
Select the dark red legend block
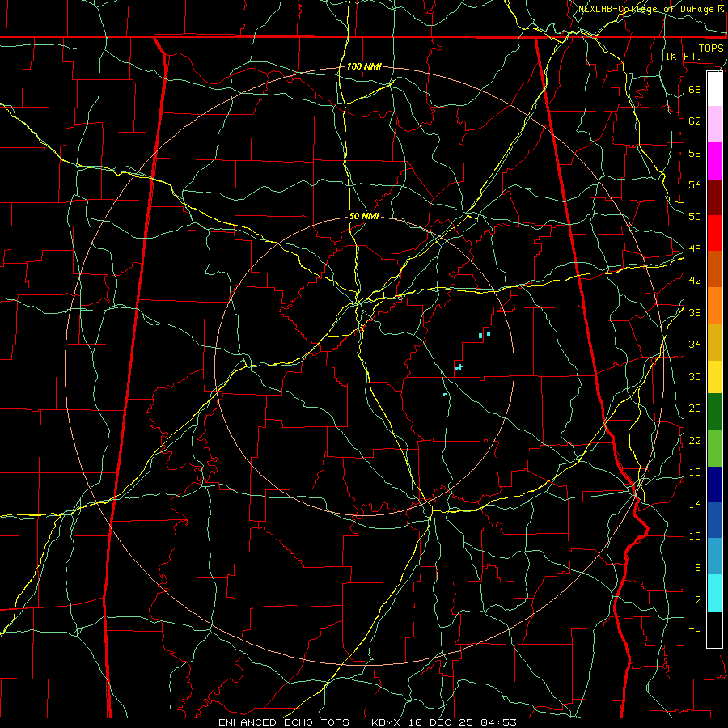point(714,197)
